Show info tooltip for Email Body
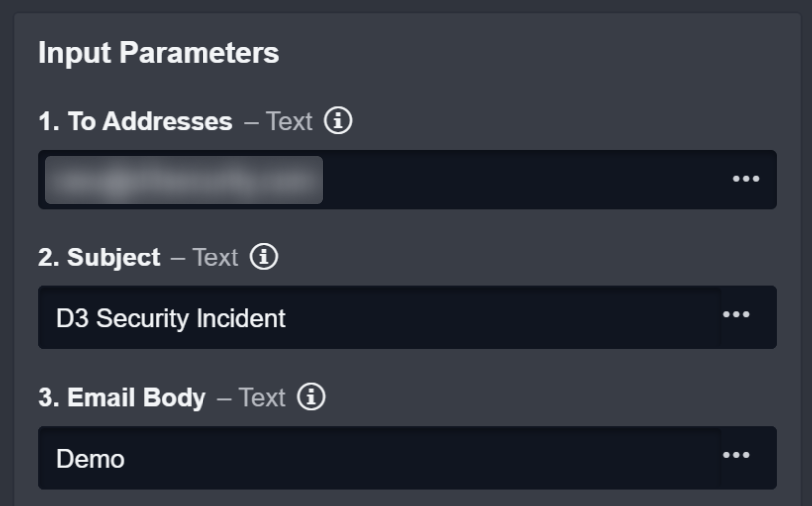This screenshot has width=812, height=506. (312, 398)
